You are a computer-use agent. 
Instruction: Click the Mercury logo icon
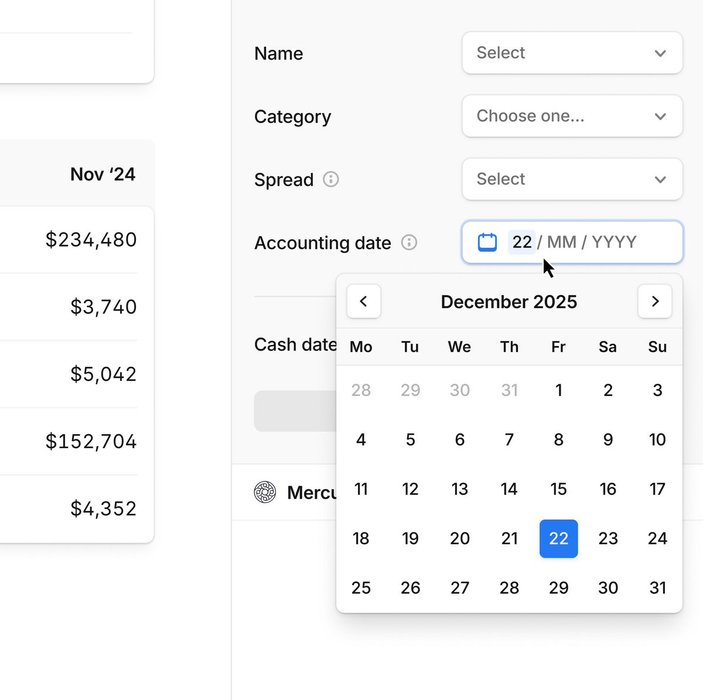pos(265,492)
